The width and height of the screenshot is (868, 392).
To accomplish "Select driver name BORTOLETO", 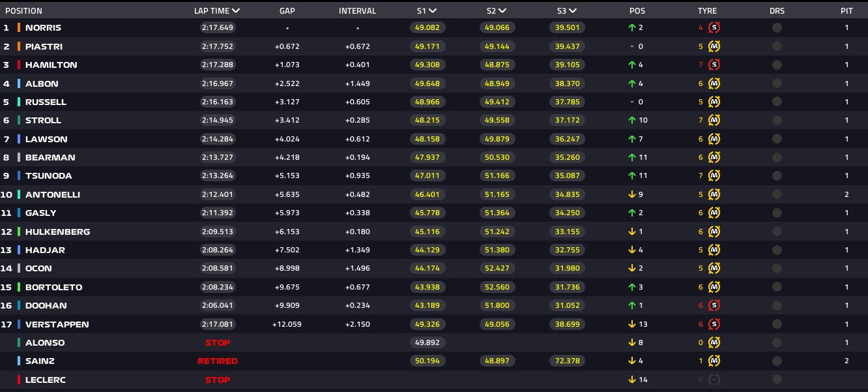I will [53, 287].
